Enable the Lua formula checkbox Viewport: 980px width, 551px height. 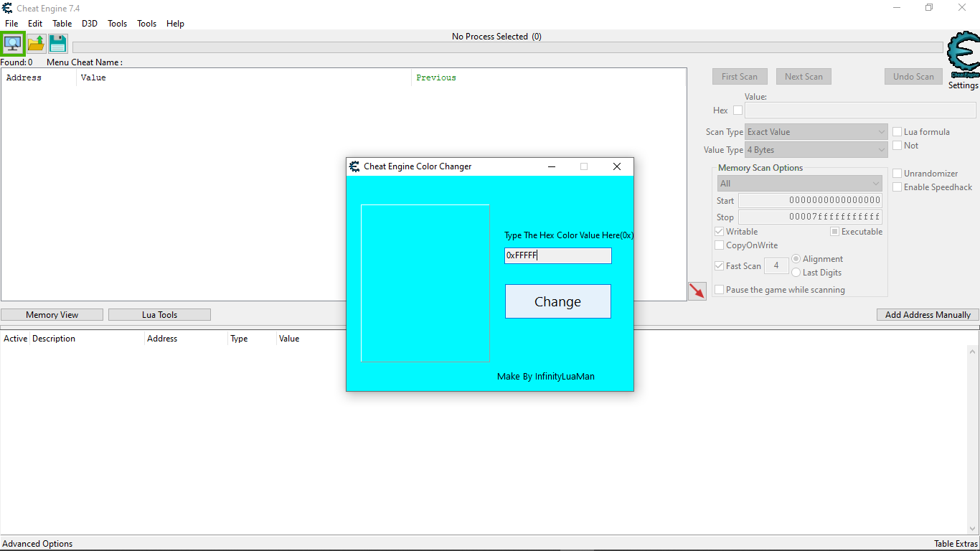897,131
